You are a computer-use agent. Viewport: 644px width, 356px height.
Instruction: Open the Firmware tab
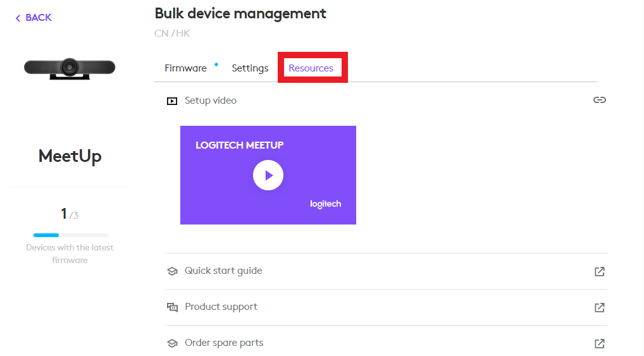pyautogui.click(x=185, y=68)
